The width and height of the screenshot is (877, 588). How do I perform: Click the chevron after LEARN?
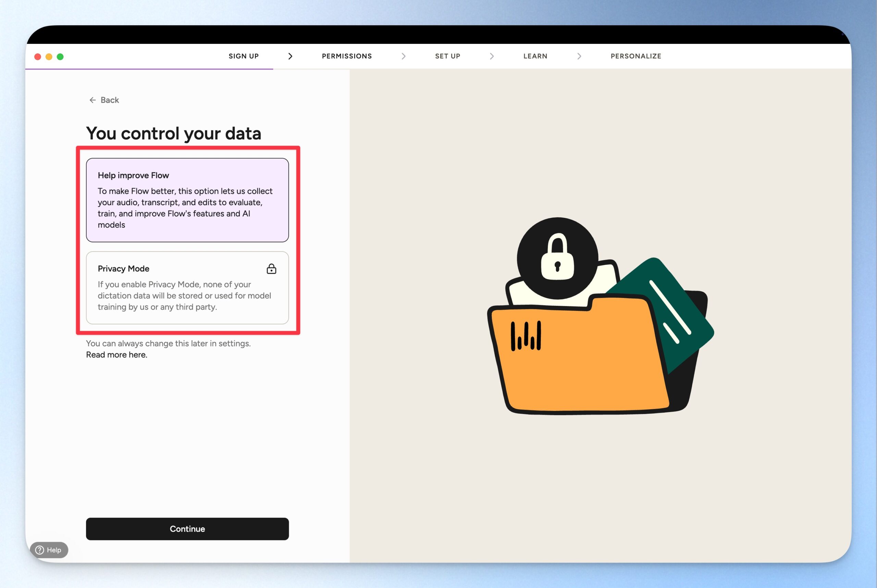(x=579, y=56)
